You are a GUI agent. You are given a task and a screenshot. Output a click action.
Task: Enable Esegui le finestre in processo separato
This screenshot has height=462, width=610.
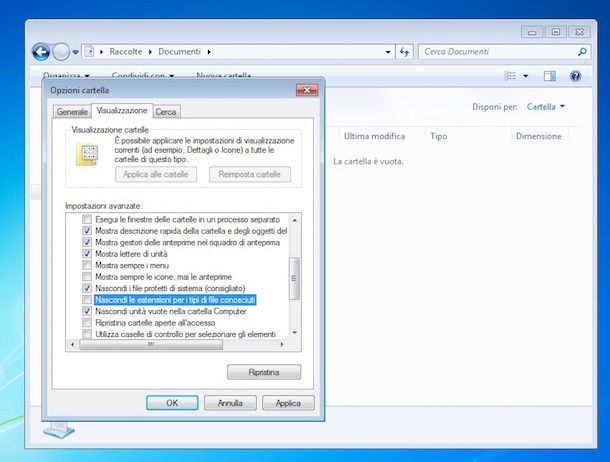coord(87,219)
